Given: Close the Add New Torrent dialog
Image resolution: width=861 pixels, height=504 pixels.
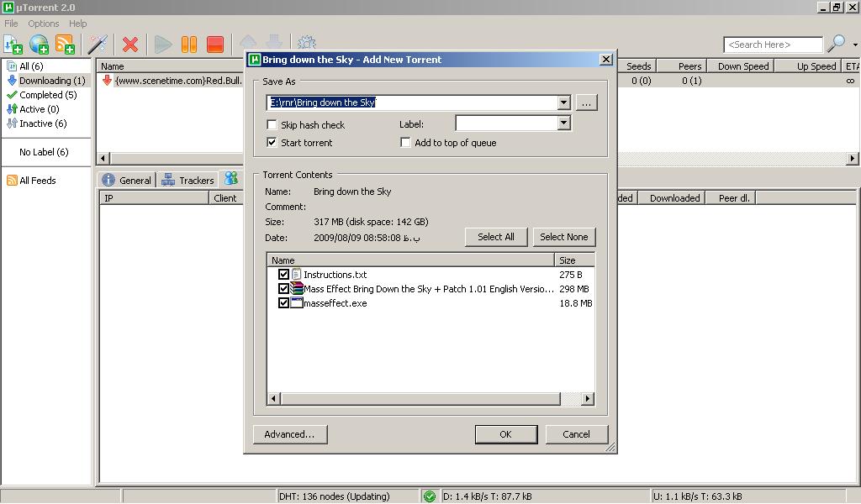Looking at the screenshot, I should pos(605,60).
